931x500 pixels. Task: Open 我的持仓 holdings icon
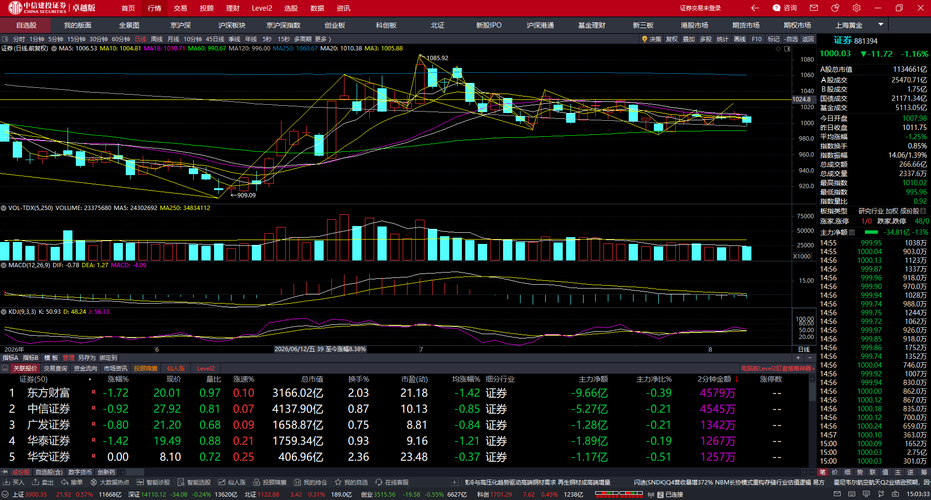(x=297, y=482)
